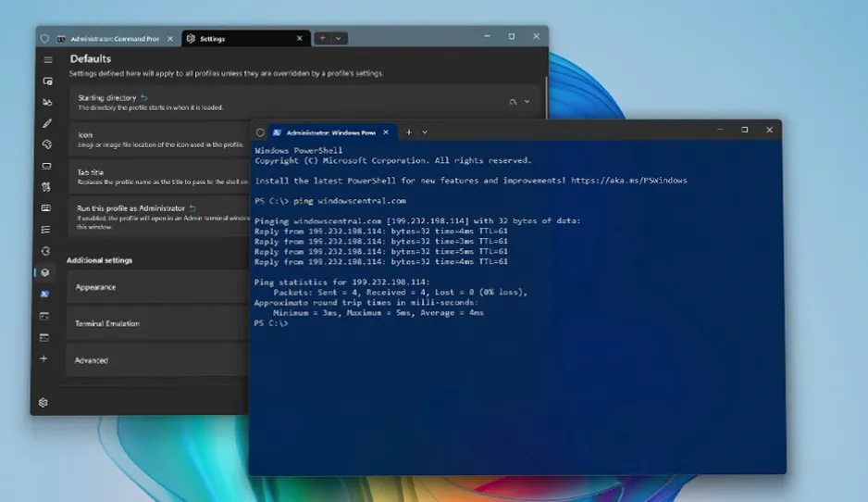Minimize the Settings terminal window
Screen dimensions: 868x502
coord(487,36)
